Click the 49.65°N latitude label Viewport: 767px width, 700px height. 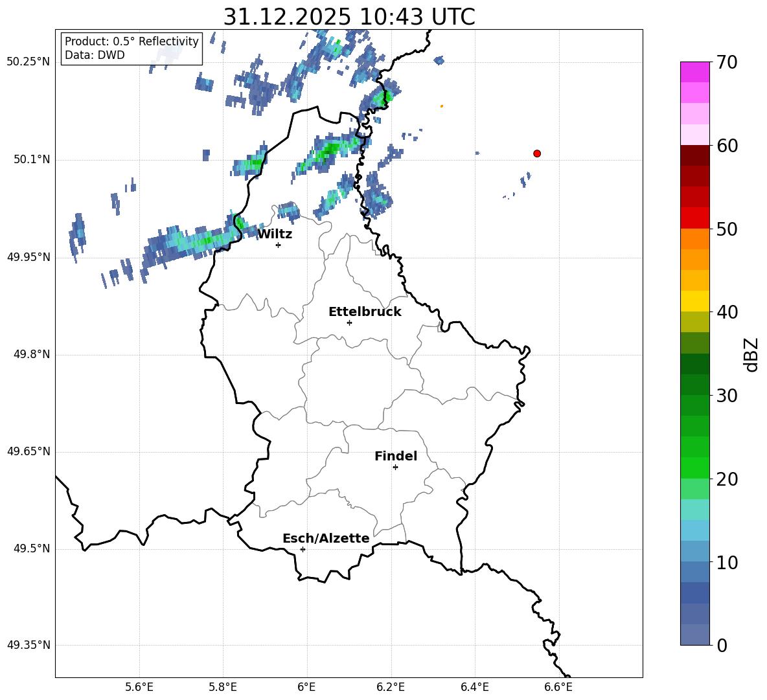(29, 451)
